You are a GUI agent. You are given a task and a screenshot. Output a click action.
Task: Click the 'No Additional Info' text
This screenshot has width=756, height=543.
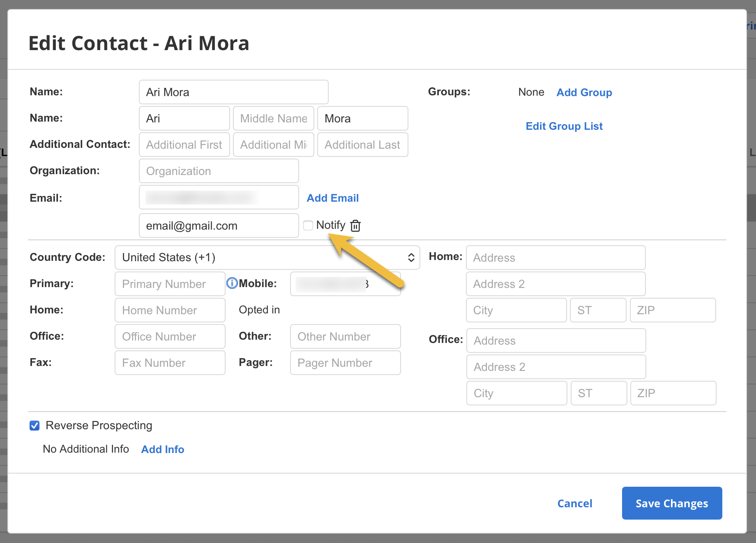tap(86, 449)
